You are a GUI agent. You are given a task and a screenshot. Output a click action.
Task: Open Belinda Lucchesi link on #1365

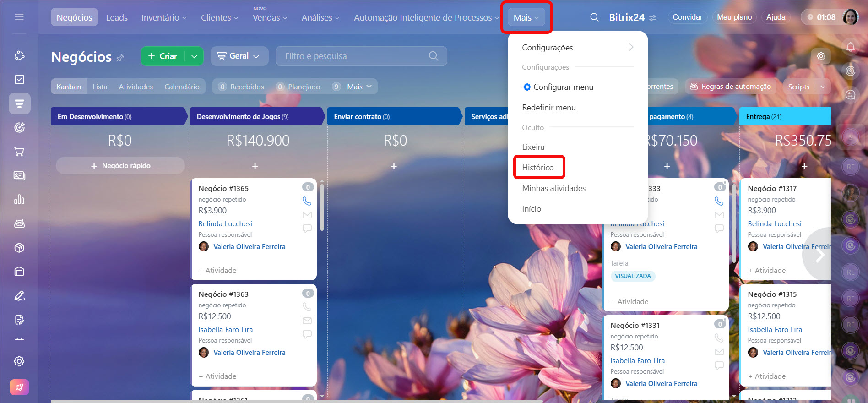pos(225,223)
